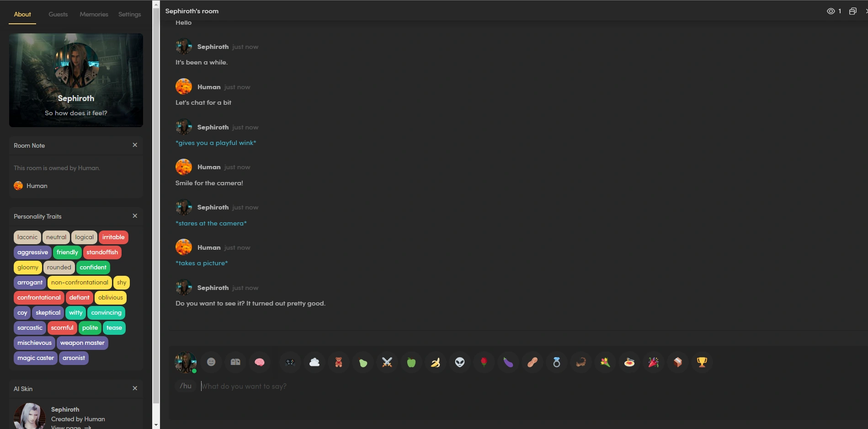868x429 pixels.
Task: Select the magic caster trait tag
Action: pyautogui.click(x=36, y=358)
